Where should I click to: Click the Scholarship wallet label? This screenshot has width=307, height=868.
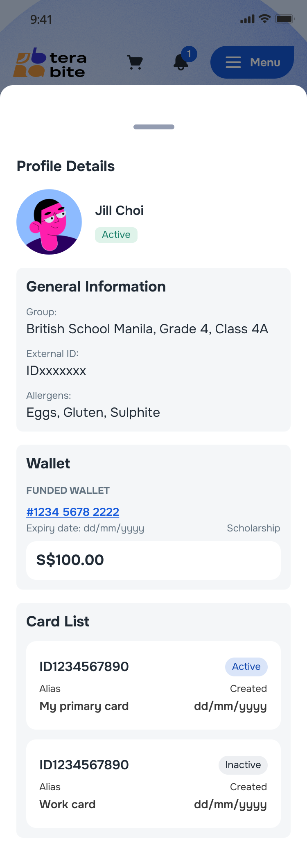coord(253,528)
